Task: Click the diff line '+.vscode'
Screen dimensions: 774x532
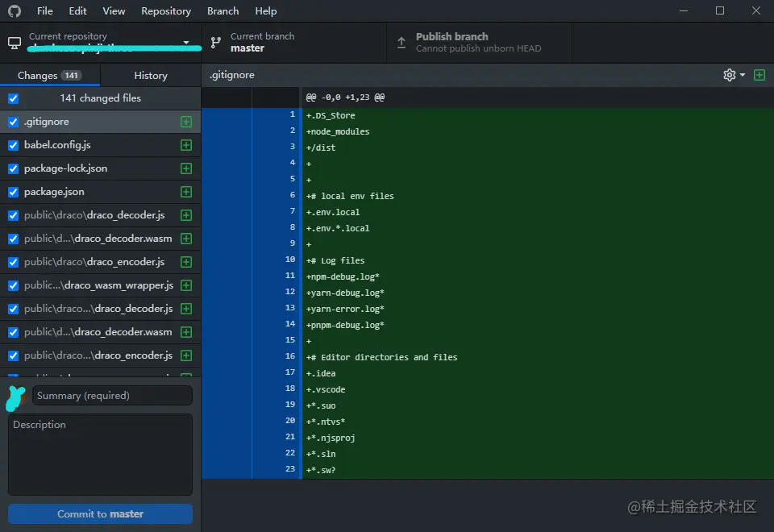Action: [326, 389]
